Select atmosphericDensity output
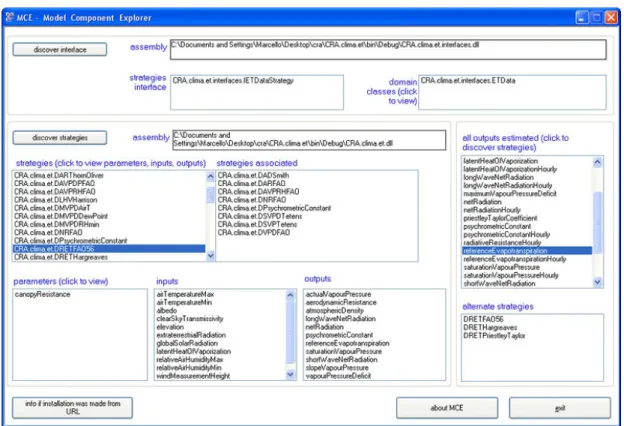This screenshot has width=624, height=426. (x=335, y=311)
